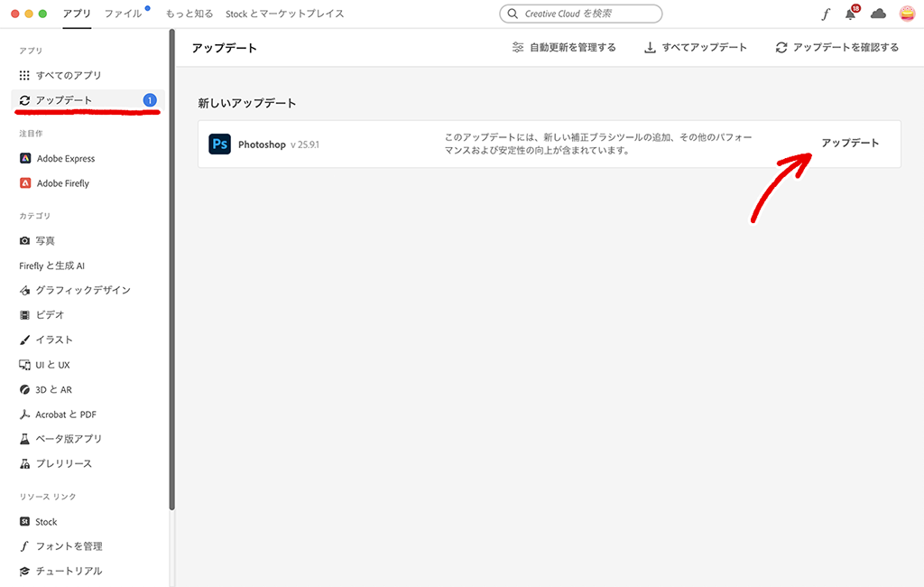Select the 写真 category label
This screenshot has height=587, width=924.
pos(45,241)
